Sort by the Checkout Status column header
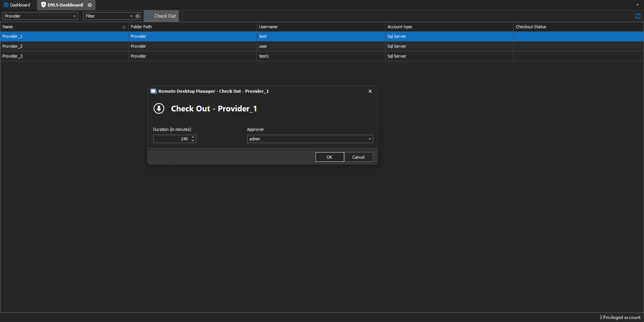The width and height of the screenshot is (644, 322). (531, 27)
